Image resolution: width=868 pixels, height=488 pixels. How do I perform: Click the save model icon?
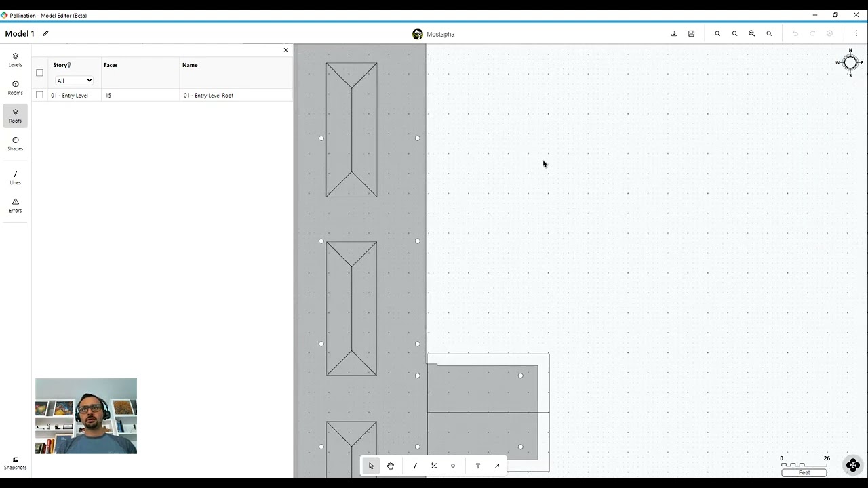click(x=691, y=33)
